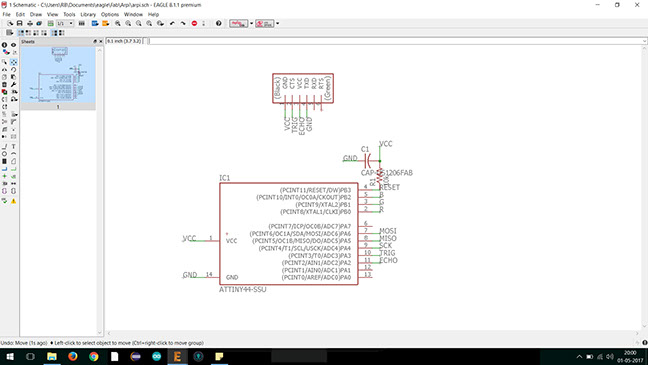Redo with the toolbar arrow icon
Image resolution: width=648 pixels, height=365 pixels.
click(x=183, y=24)
